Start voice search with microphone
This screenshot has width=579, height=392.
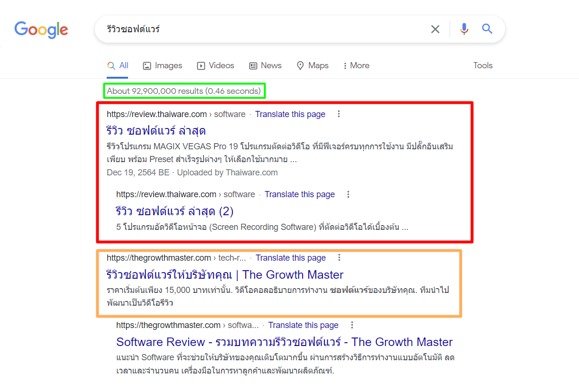coord(464,29)
